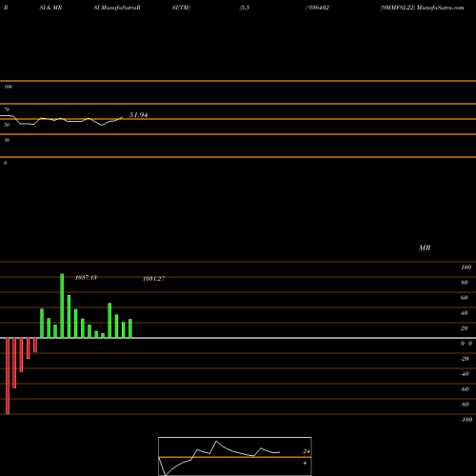This screenshot has height=476, width=476.
Task: Click the 1037.13 value label
Action: 86,278
